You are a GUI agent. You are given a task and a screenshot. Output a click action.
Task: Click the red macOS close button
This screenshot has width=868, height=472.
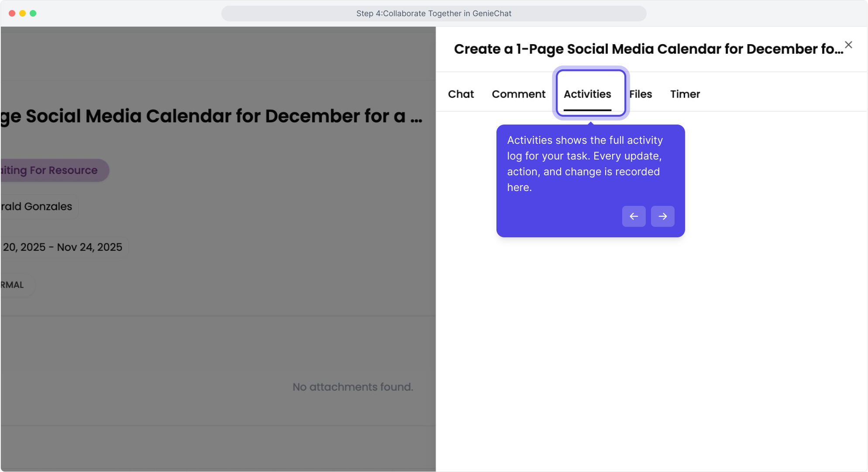12,14
